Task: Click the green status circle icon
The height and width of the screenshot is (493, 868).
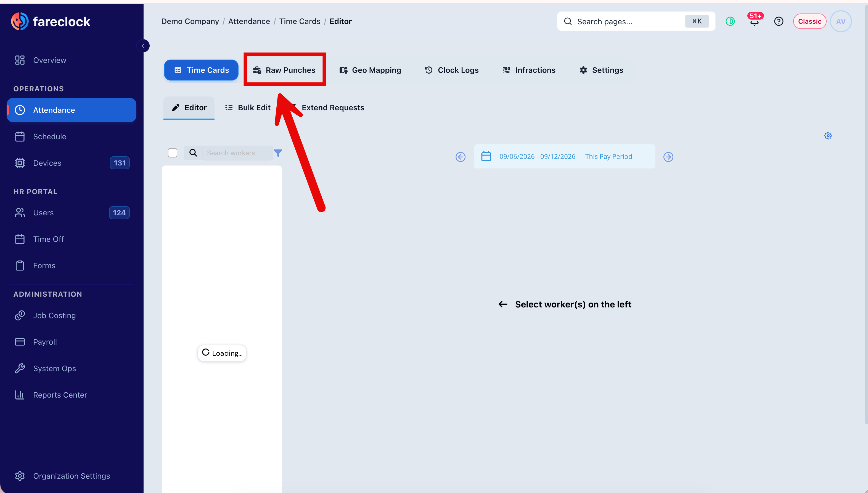Action: coord(730,22)
